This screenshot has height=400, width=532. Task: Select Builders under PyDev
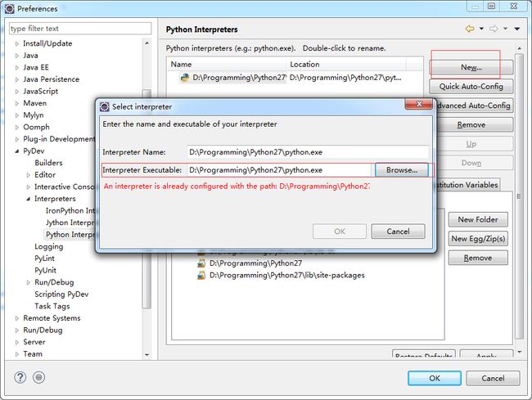(x=48, y=163)
